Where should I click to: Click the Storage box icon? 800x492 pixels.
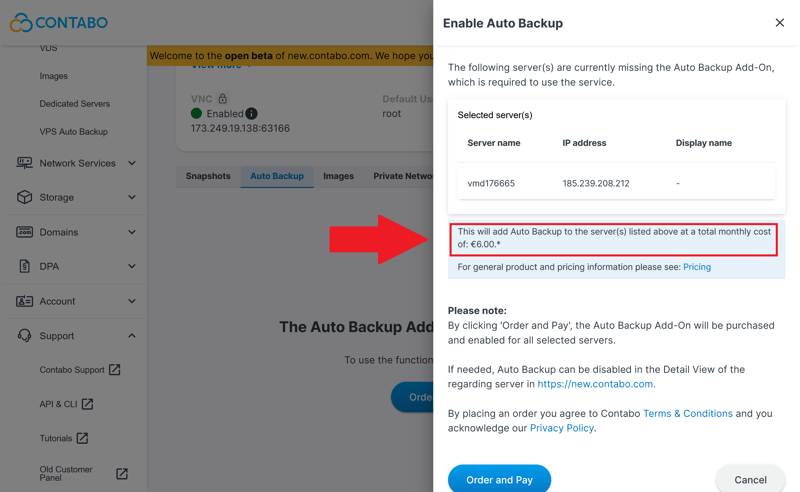24,197
